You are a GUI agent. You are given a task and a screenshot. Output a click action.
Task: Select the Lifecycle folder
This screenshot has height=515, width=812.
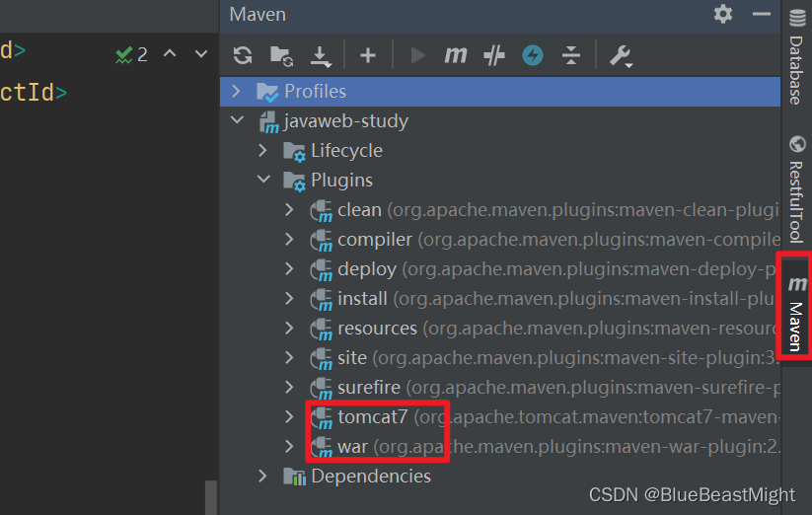click(x=500, y=151)
